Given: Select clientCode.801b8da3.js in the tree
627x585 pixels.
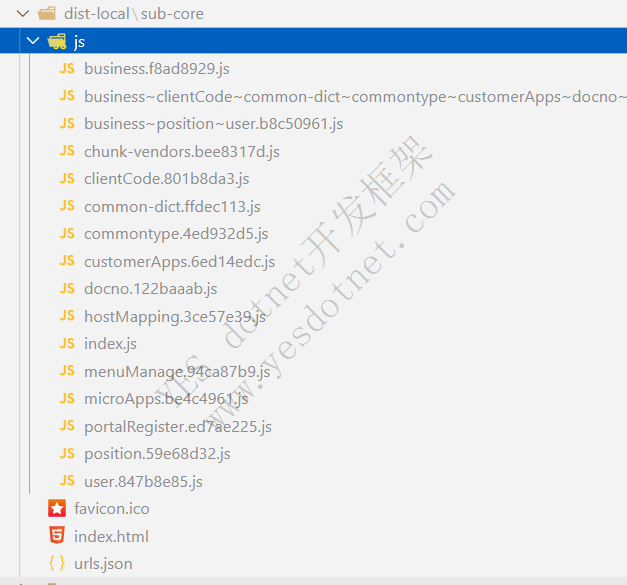Looking at the screenshot, I should (166, 179).
